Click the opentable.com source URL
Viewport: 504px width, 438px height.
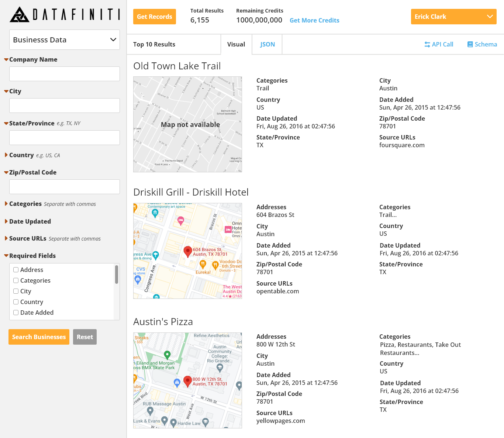[x=278, y=291]
